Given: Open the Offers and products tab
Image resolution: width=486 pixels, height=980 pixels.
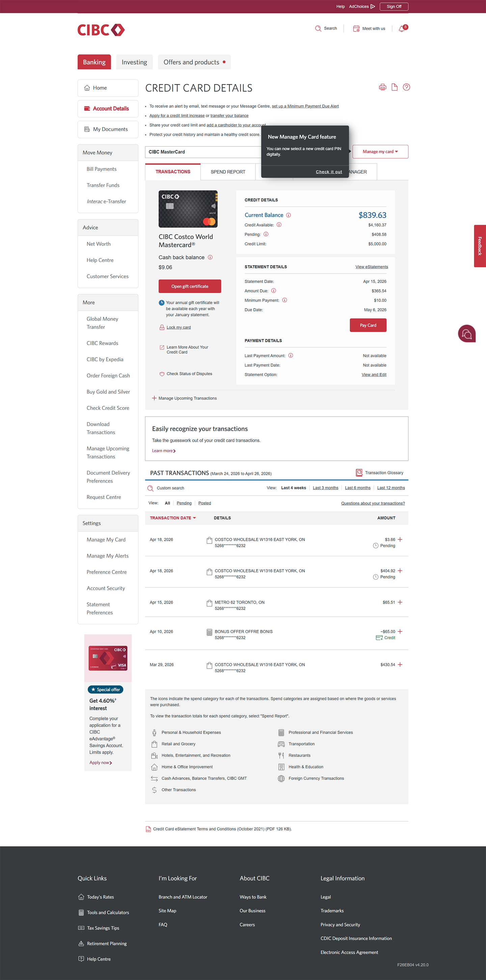Looking at the screenshot, I should tap(194, 62).
